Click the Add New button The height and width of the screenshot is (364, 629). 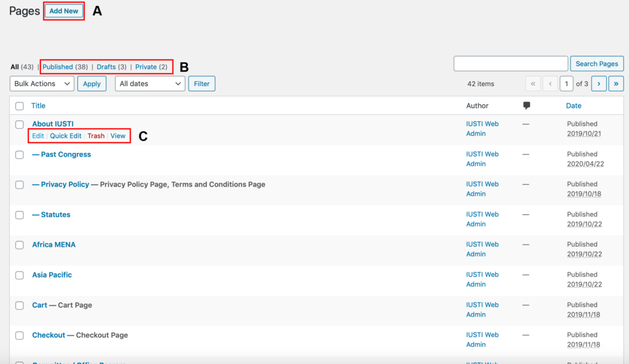pos(64,11)
